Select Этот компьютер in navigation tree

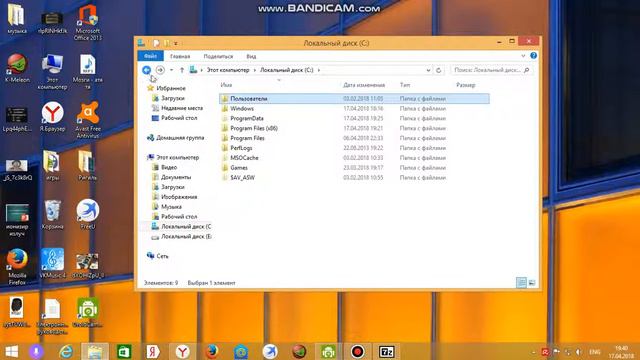(x=177, y=157)
